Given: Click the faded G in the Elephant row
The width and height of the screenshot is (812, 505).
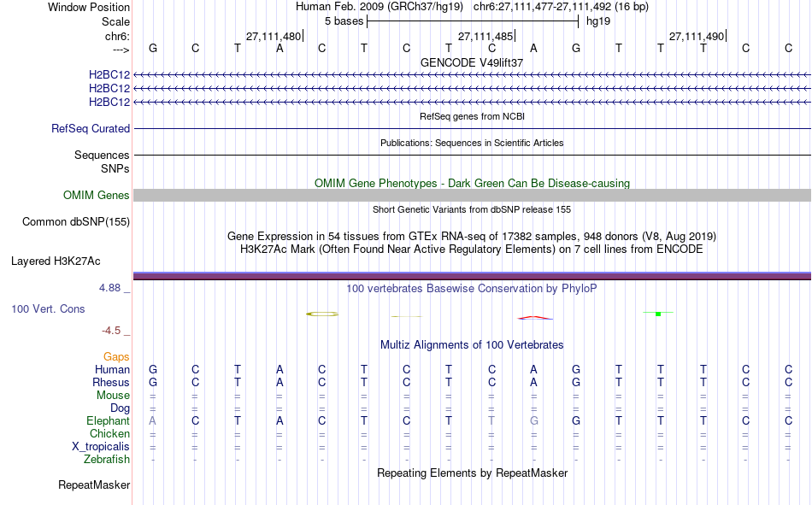Looking at the screenshot, I should coord(534,420).
